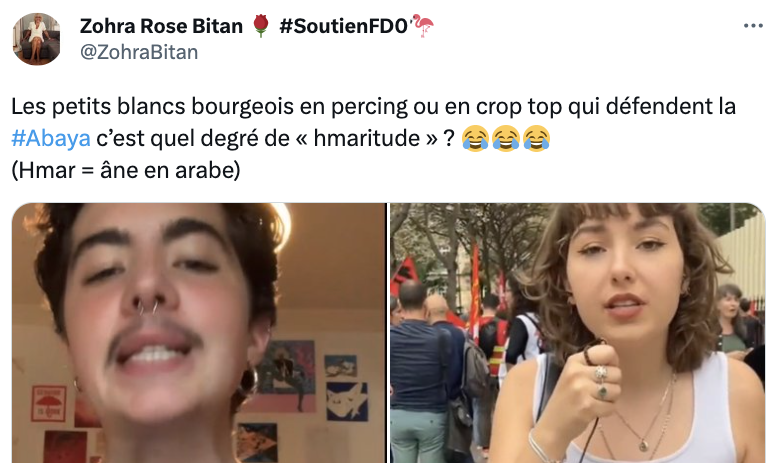Click the #SoutienFDO text in the display name
This screenshot has width=769, height=463.
point(344,26)
